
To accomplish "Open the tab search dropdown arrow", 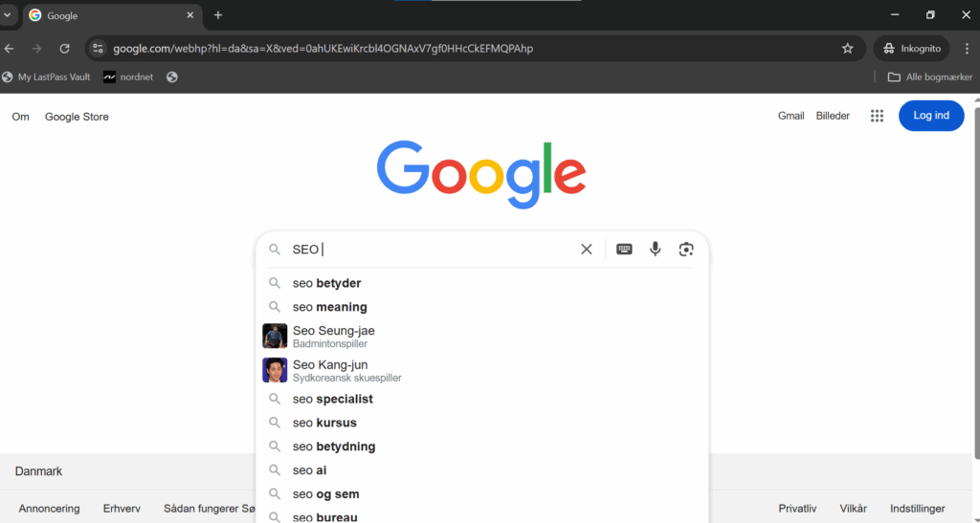I will tap(8, 15).
